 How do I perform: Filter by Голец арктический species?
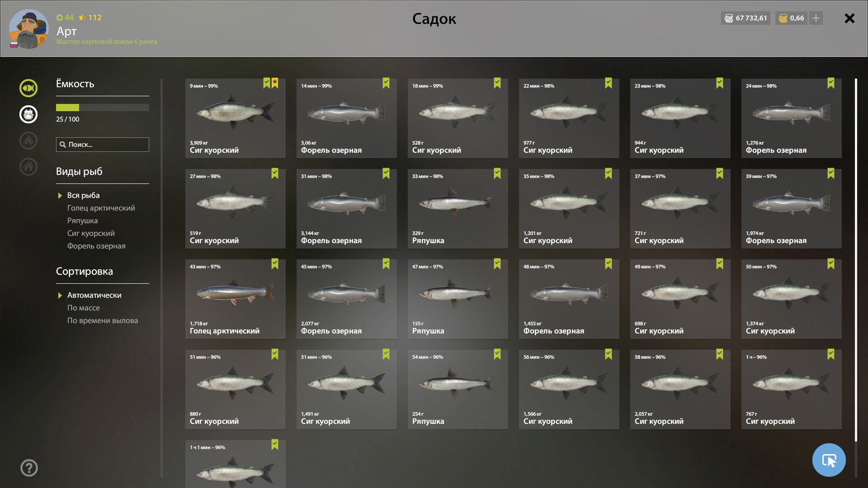[x=101, y=208]
